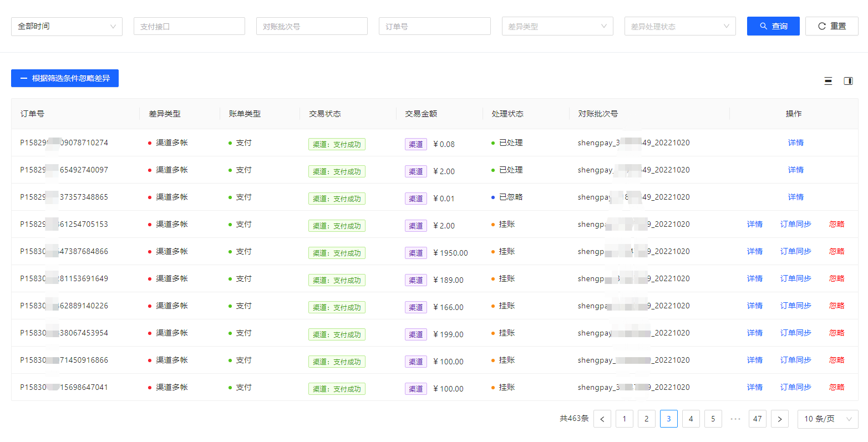Click the column settings icon
The image size is (868, 442).
[x=848, y=81]
